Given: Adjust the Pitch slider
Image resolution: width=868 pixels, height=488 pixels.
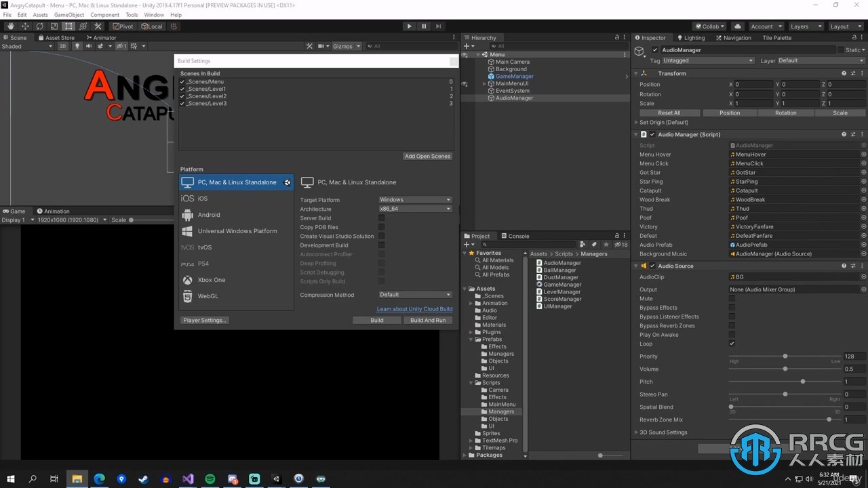Looking at the screenshot, I should 785,382.
